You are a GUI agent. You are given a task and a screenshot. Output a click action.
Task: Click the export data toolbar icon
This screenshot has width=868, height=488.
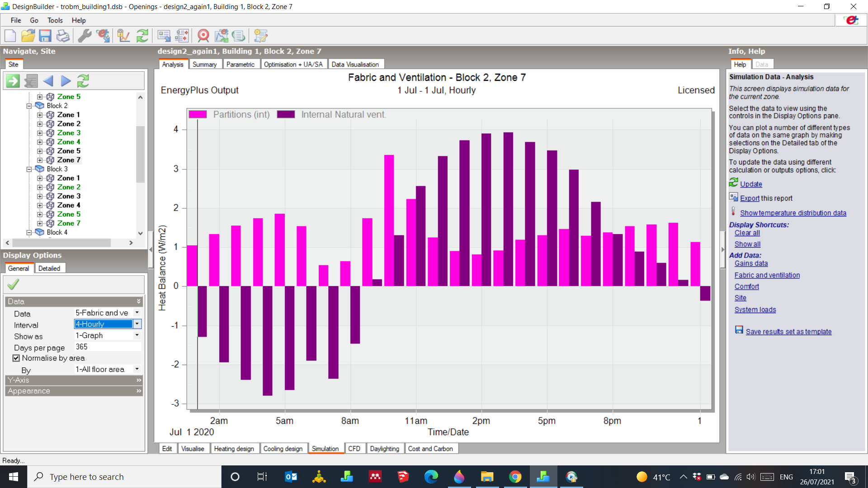pos(164,35)
